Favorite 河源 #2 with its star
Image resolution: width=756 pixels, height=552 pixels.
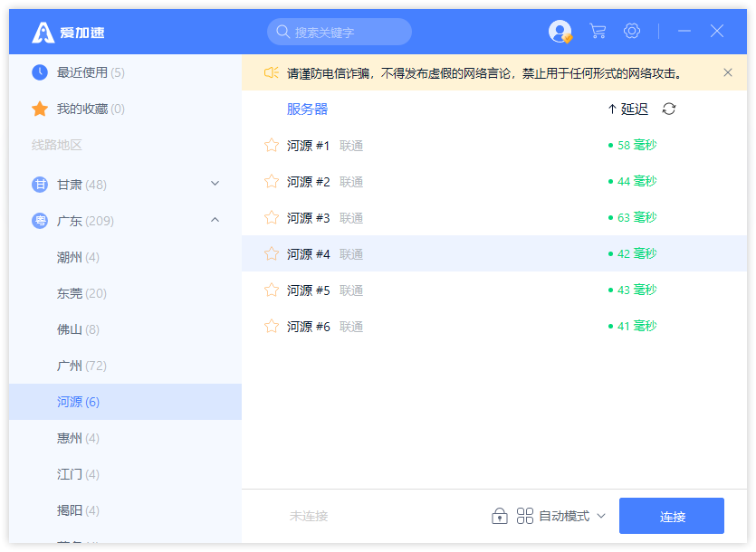[272, 181]
